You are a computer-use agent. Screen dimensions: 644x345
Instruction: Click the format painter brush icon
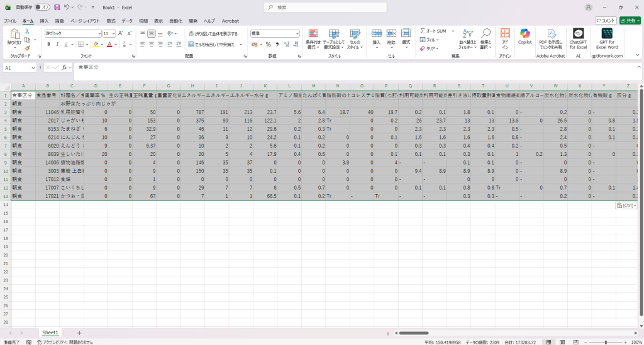27,48
